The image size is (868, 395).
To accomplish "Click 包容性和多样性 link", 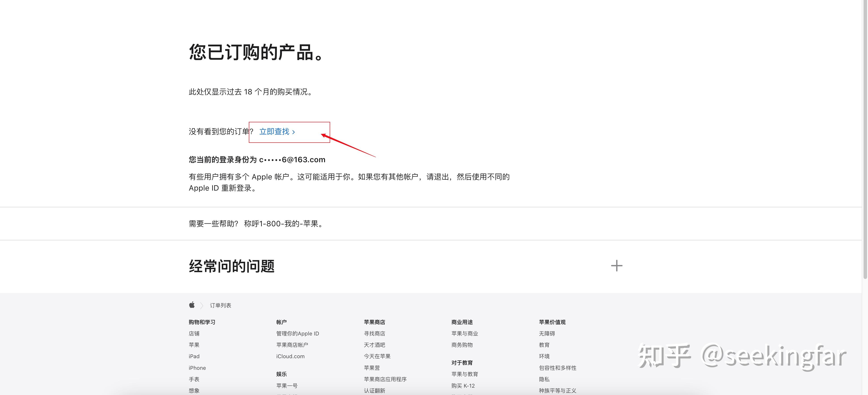I will click(557, 368).
